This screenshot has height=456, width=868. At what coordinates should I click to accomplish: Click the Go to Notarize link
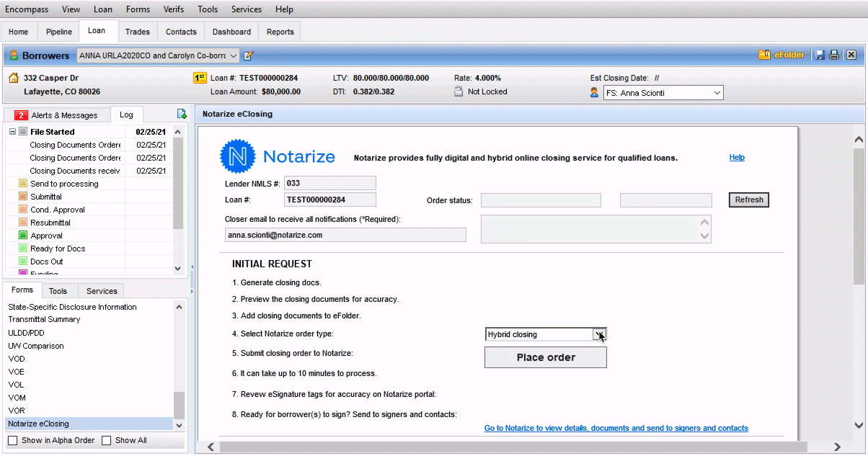pos(616,429)
